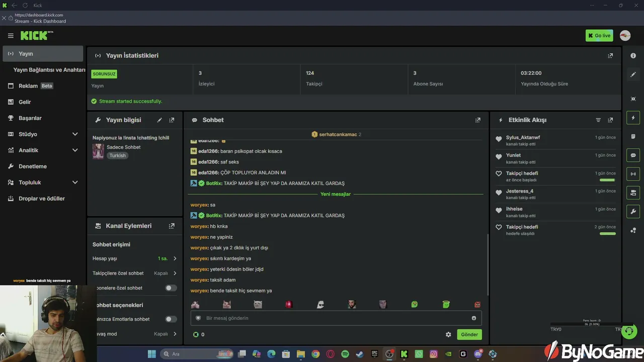Toggle the camera stream info sidebar icon
644x362 pixels.
[x=633, y=193]
